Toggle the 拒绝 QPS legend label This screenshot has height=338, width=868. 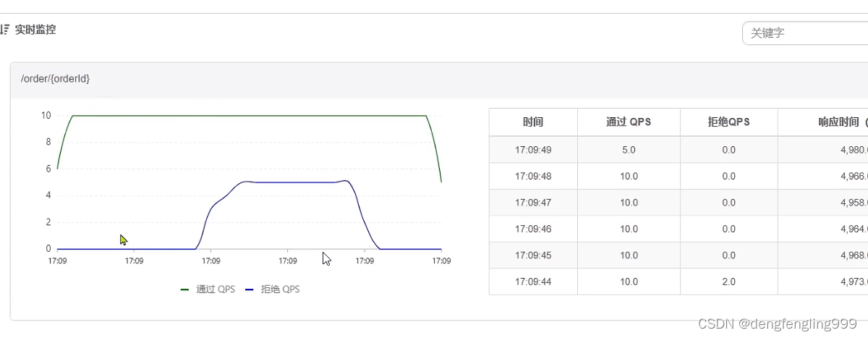point(281,290)
